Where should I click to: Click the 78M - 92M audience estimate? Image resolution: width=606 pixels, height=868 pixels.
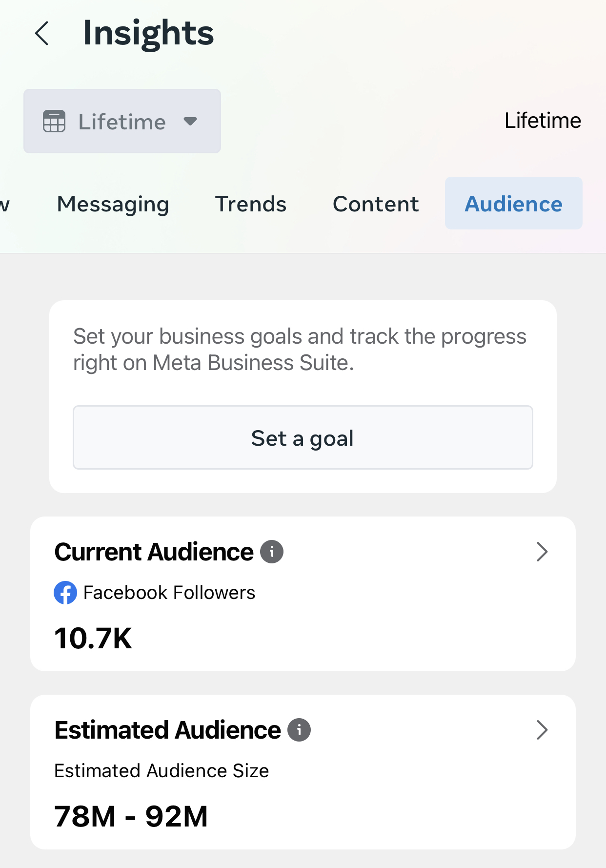point(131,816)
